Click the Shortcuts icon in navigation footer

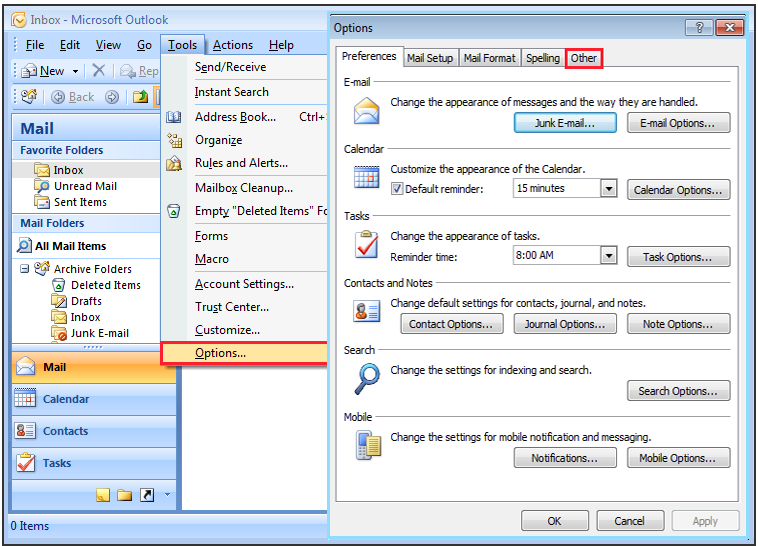[x=147, y=495]
